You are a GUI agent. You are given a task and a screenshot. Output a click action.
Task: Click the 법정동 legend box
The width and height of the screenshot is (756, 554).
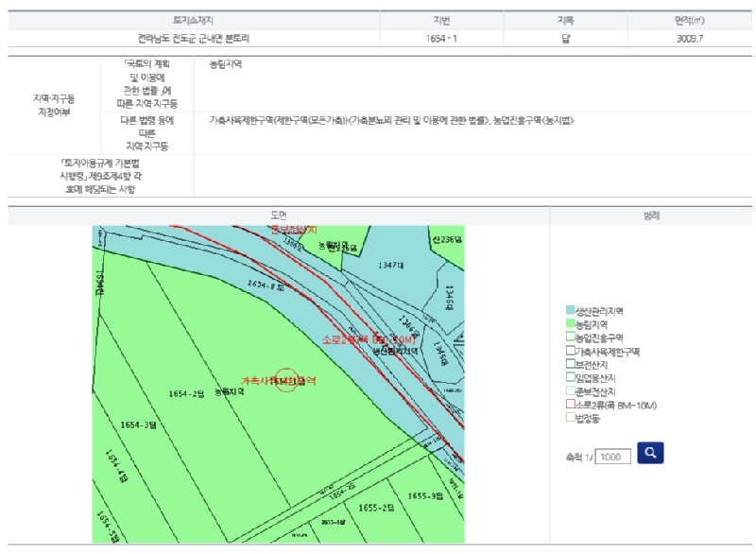pyautogui.click(x=570, y=418)
